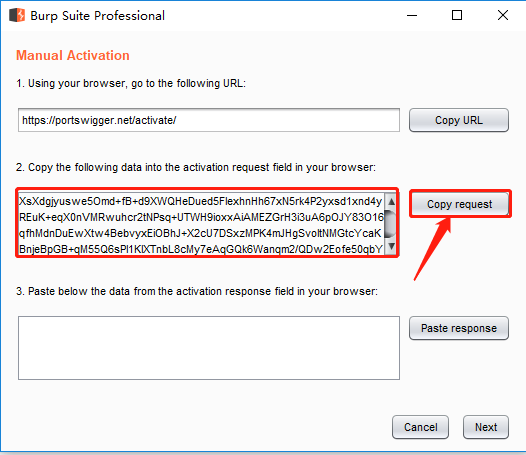The height and width of the screenshot is (455, 526).
Task: Click the scroll down arrow of request box
Action: pos(391,247)
